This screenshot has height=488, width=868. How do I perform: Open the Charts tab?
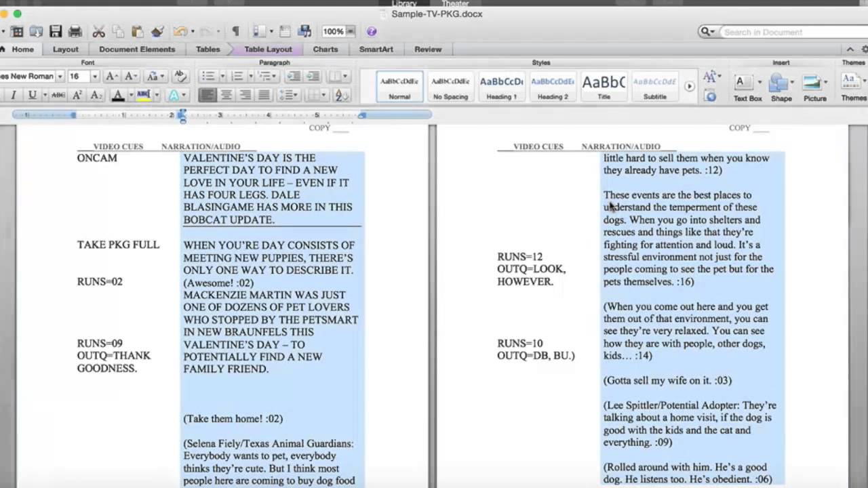click(x=325, y=49)
